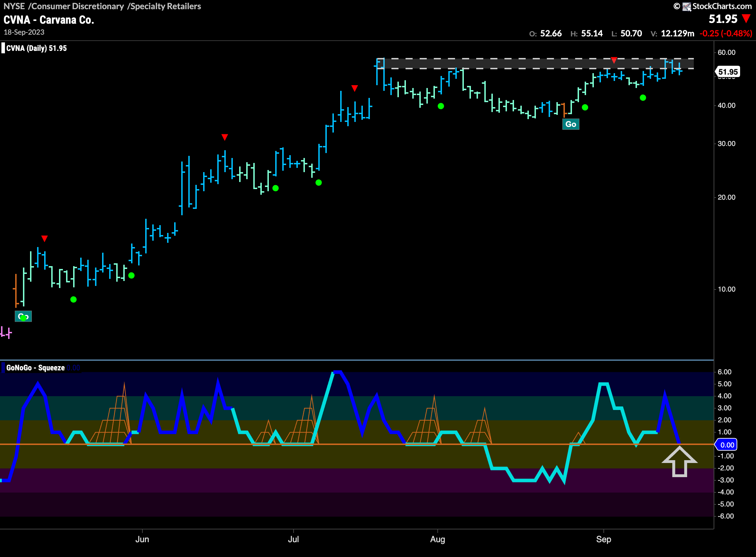756x557 pixels.
Task: Click the 30.00 price axis label
Action: tap(727, 143)
